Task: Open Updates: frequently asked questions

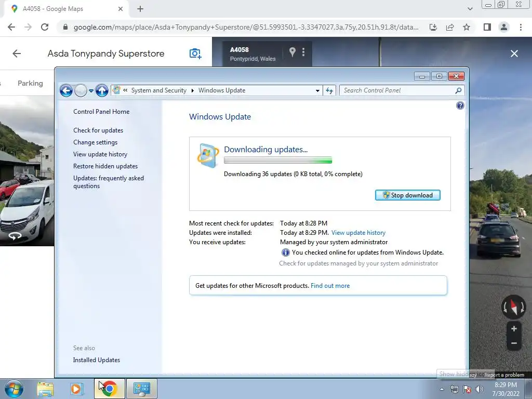Action: (109, 182)
